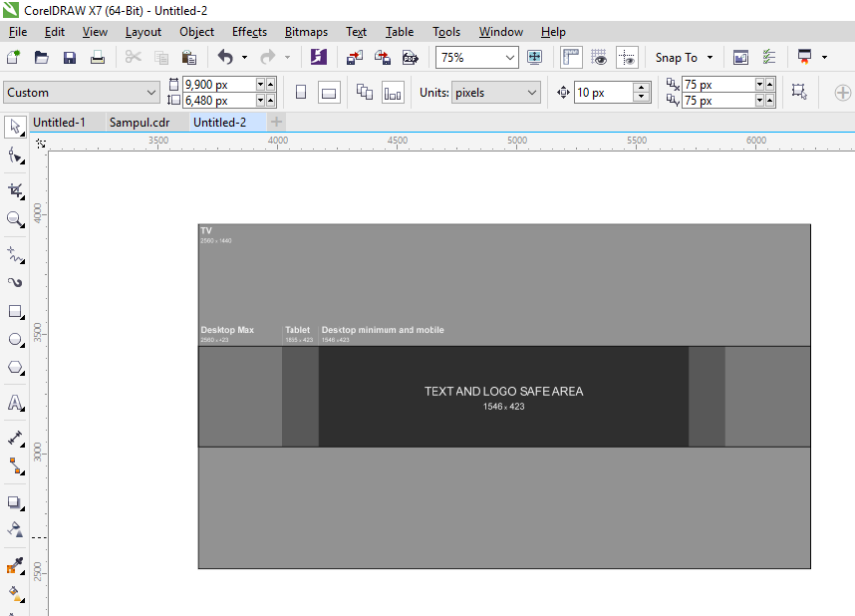The image size is (855, 616).
Task: Open the Bitmaps menu
Action: click(306, 32)
